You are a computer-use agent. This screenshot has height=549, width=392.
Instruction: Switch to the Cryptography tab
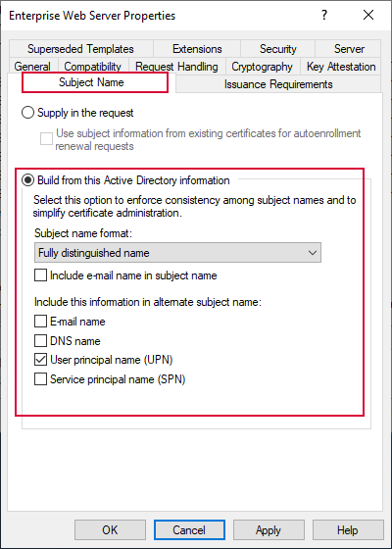tap(263, 67)
